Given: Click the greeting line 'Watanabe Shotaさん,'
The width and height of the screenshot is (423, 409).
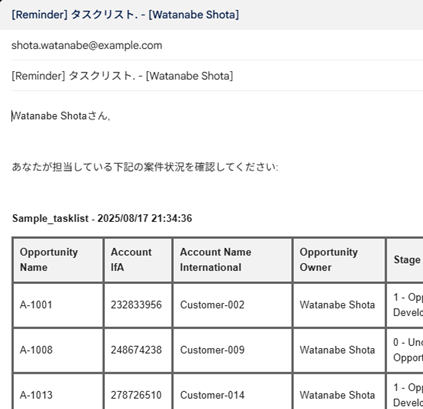Looking at the screenshot, I should [61, 116].
